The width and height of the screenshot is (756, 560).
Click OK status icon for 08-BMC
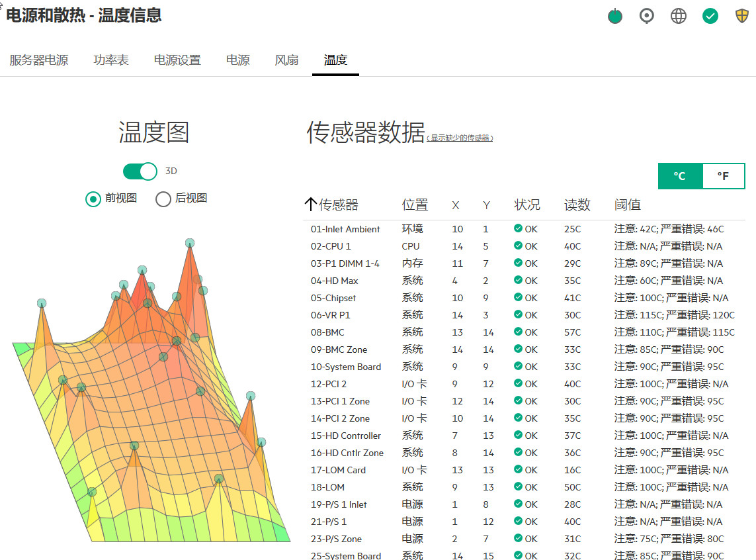pyautogui.click(x=518, y=332)
